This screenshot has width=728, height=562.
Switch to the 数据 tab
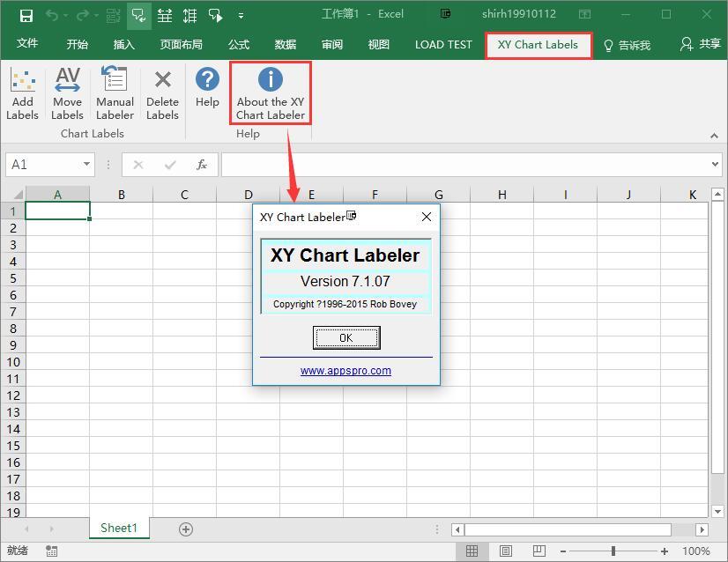285,45
